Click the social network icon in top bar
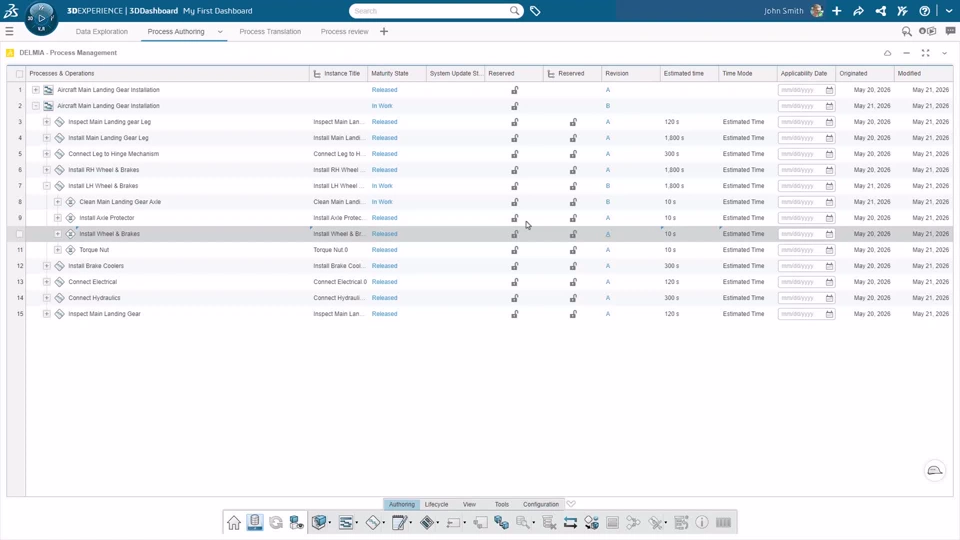960x540 pixels. coord(880,11)
